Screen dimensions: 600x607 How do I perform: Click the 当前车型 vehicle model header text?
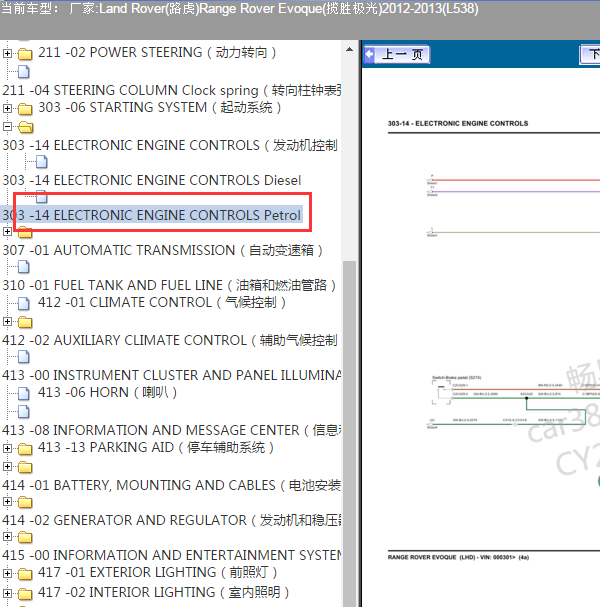(x=240, y=9)
